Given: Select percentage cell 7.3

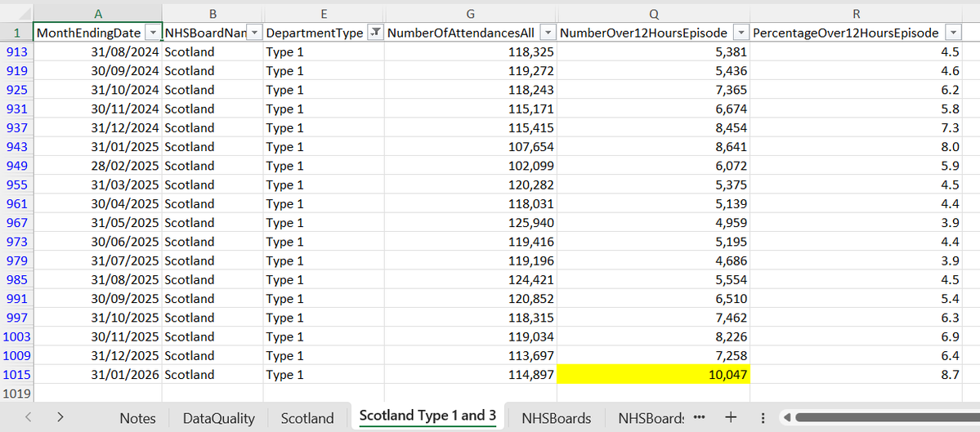Looking at the screenshot, I should coord(856,128).
